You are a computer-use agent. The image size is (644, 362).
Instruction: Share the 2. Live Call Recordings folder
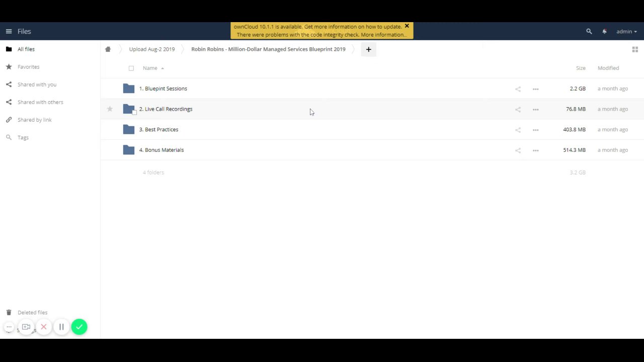point(518,110)
